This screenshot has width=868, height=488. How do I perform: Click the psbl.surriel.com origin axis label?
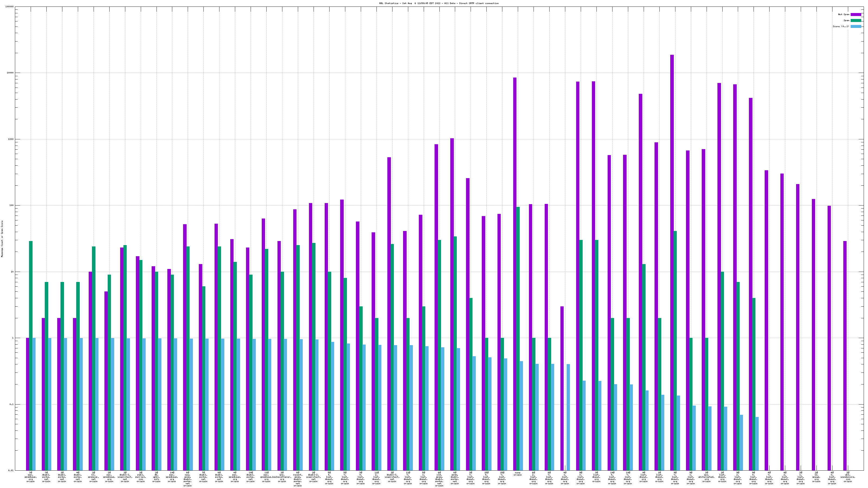(x=141, y=477)
